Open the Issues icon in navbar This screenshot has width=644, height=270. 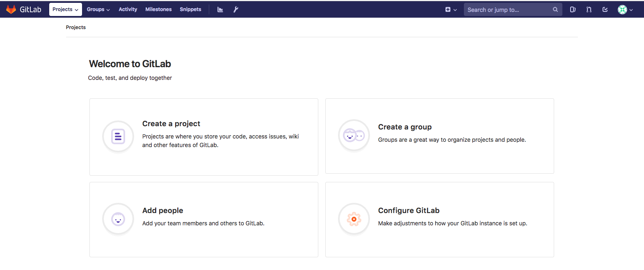click(573, 9)
